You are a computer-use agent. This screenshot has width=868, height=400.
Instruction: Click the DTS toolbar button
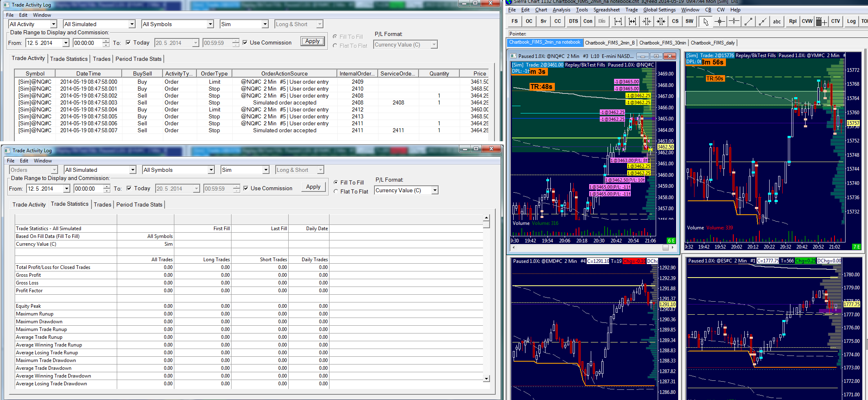pos(573,22)
